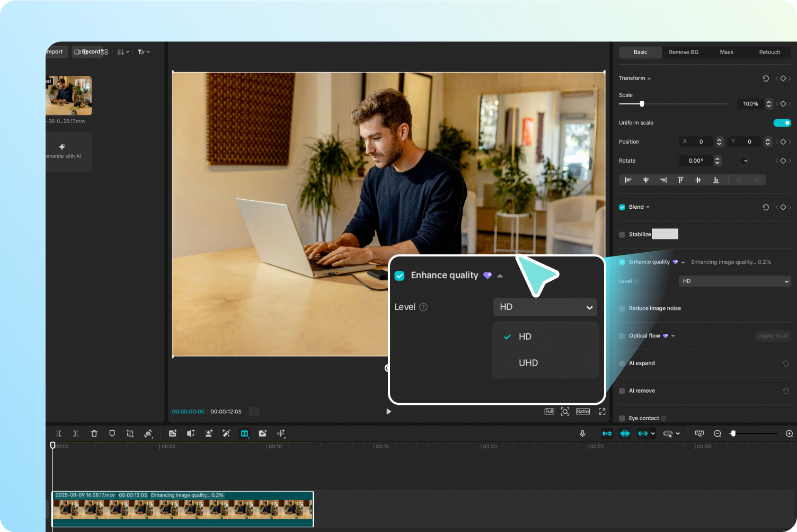This screenshot has height=532, width=797.
Task: Click the microphone voiceover record icon
Action: pos(582,433)
